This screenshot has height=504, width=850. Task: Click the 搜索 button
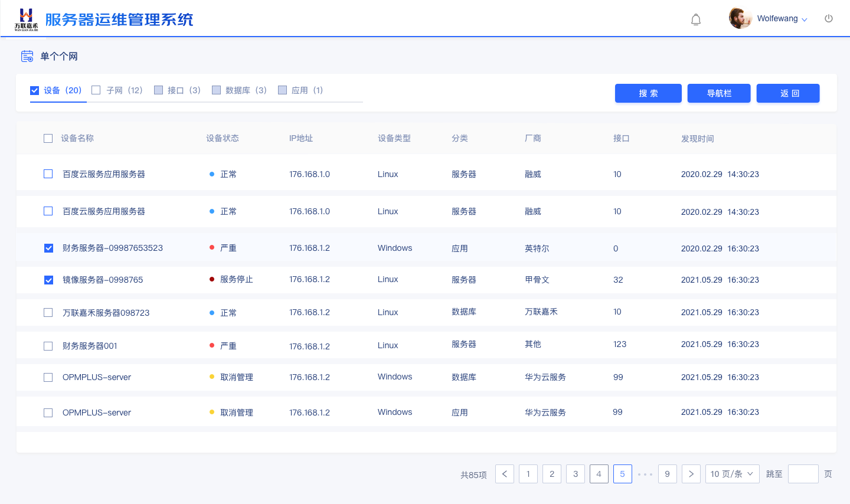tap(648, 93)
